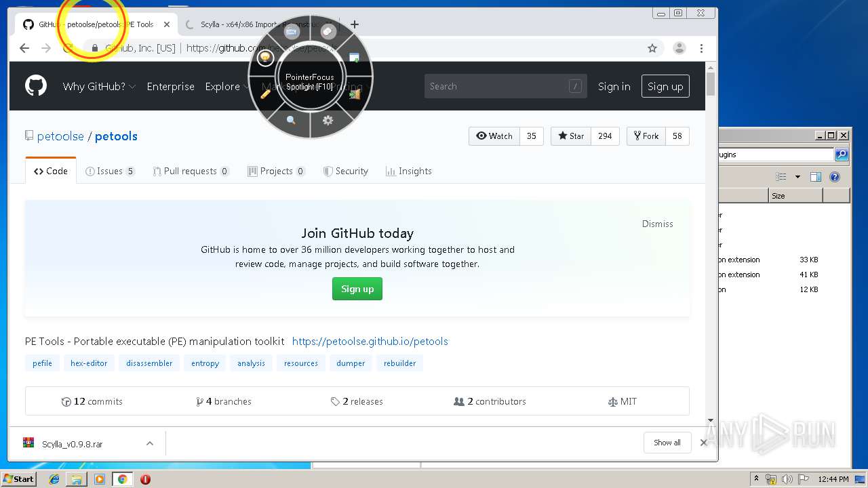
Task: Open Windows Explorer from taskbar
Action: click(77, 479)
